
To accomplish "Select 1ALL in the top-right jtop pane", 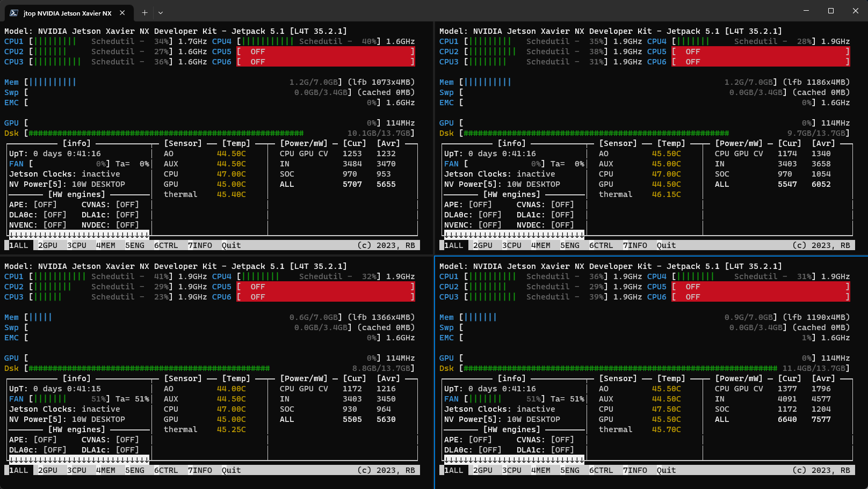I will pos(454,245).
